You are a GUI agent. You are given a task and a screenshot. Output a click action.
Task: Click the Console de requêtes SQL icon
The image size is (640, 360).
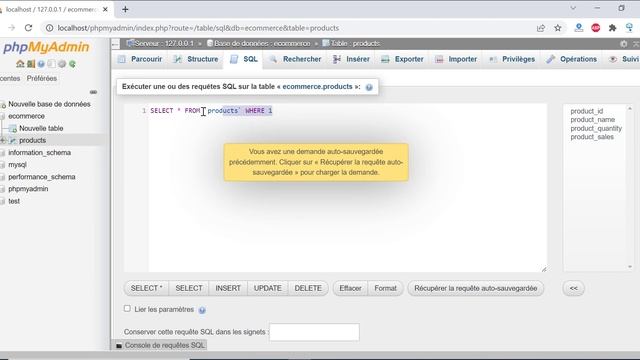119,346
